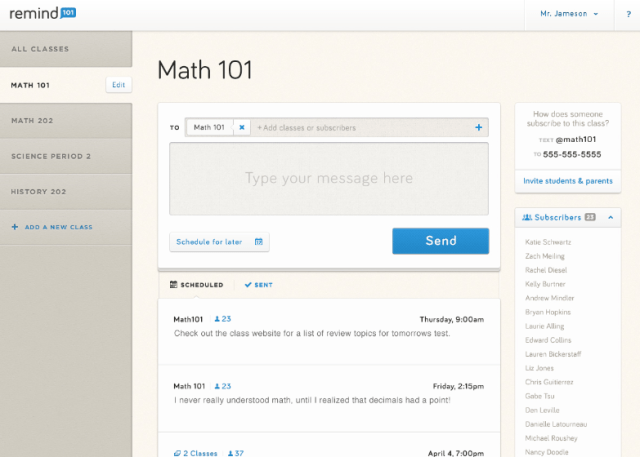Viewport: 640px width, 457px height.
Task: Click the Scheduled calendar icon
Action: pyautogui.click(x=173, y=284)
